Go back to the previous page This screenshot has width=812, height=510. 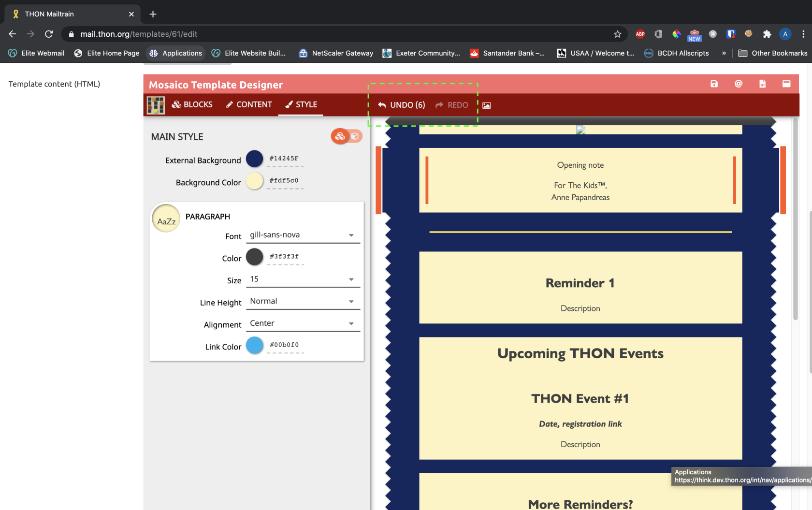click(13, 34)
